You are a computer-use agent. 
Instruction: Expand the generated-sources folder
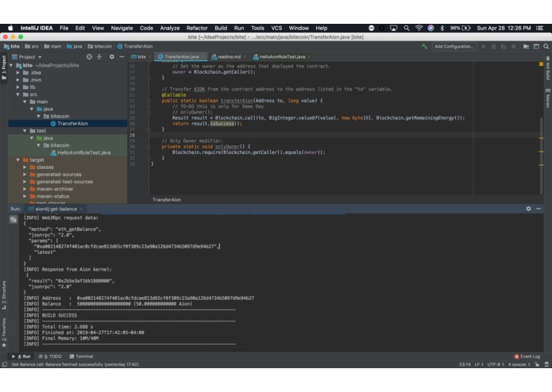25,175
